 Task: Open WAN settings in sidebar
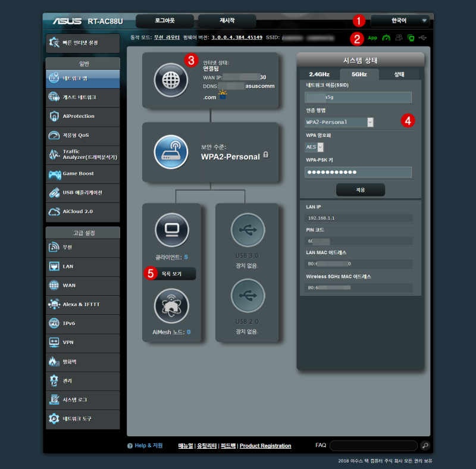(83, 286)
